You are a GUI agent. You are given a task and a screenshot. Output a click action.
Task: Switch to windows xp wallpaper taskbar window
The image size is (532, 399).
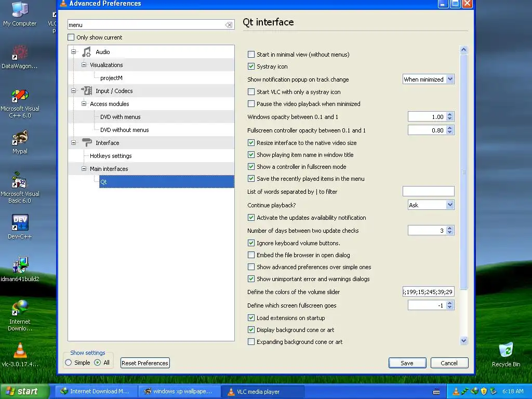(x=179, y=391)
